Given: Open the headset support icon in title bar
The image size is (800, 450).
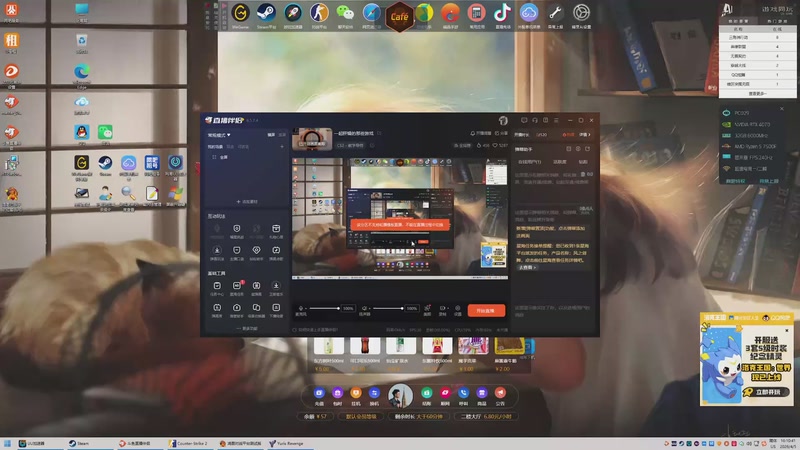Looking at the screenshot, I should [535, 120].
